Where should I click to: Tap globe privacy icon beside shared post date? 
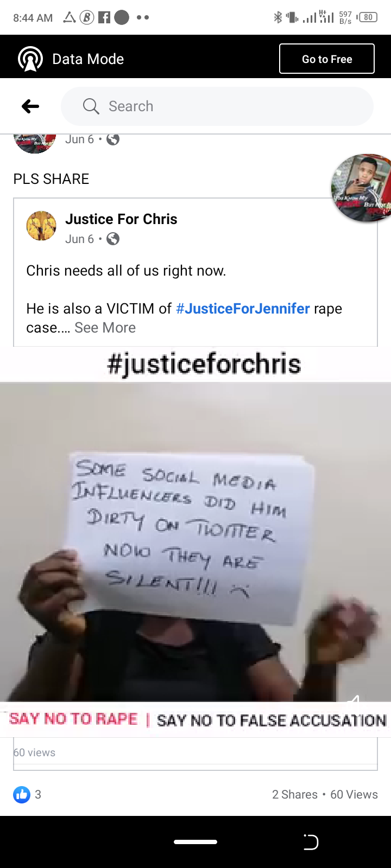[x=112, y=239]
